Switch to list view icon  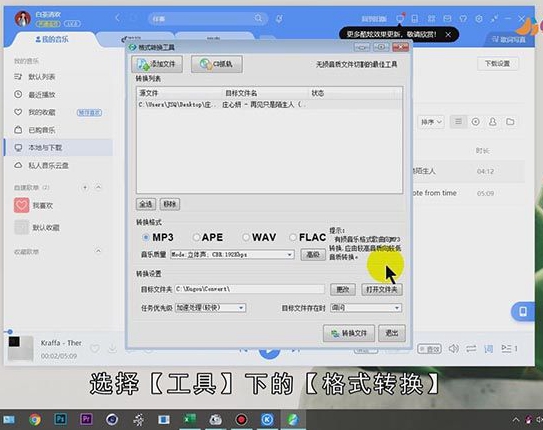click(459, 122)
